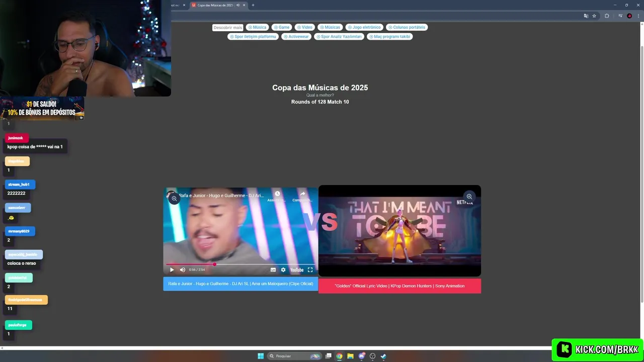
Task: Click the deposit bonus ad banner
Action: 42,109
